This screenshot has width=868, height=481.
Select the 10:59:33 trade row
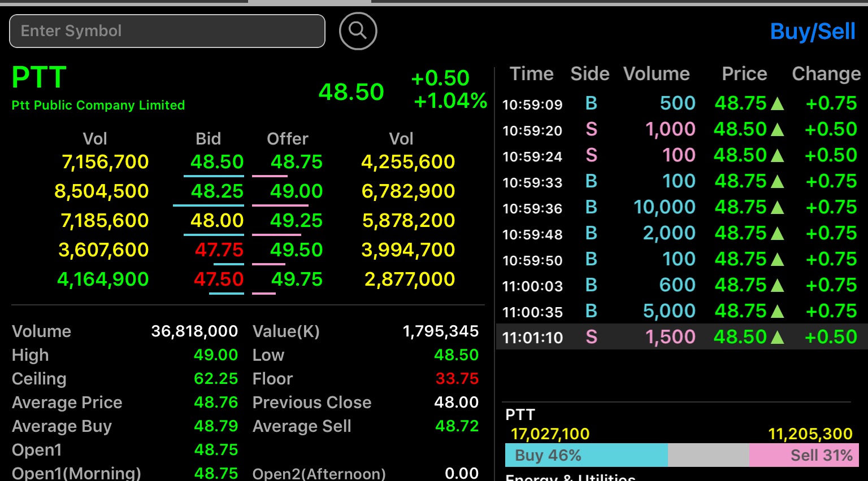click(x=681, y=181)
